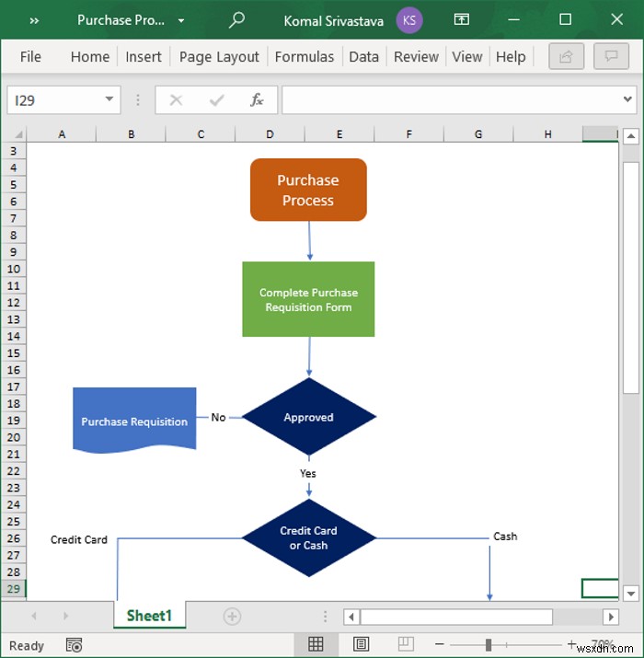Switch to the Data tab
The image size is (644, 658).
363,57
